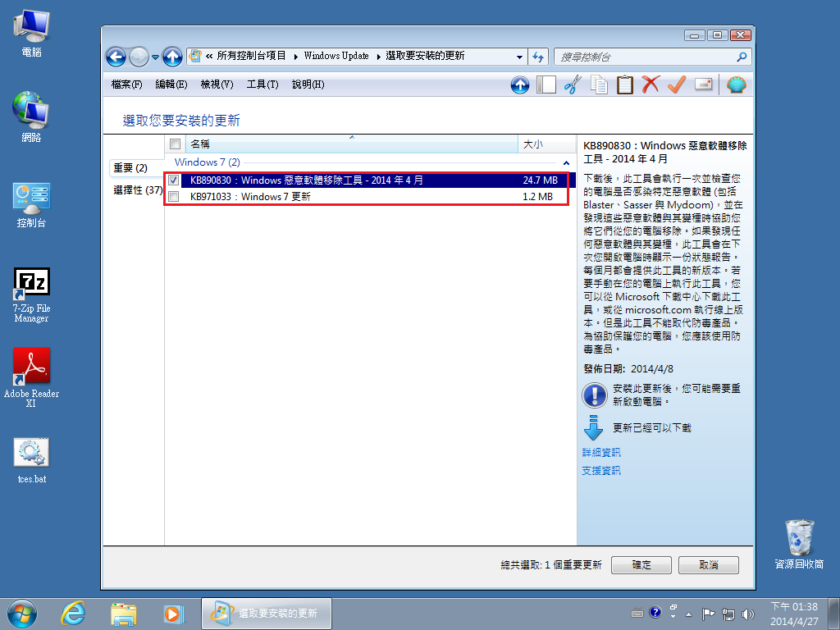Toggle the select-all checkbox in header
The width and height of the screenshot is (840, 630).
coord(175,144)
